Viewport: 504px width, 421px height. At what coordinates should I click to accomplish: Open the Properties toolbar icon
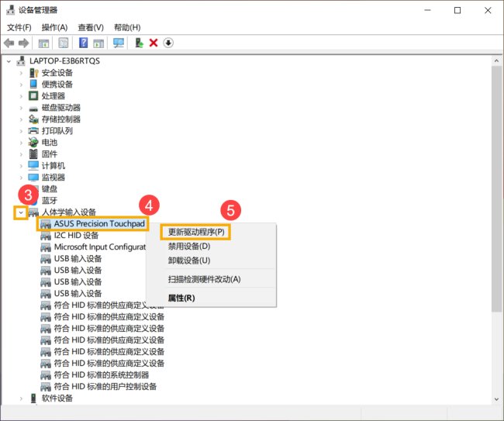coord(64,43)
